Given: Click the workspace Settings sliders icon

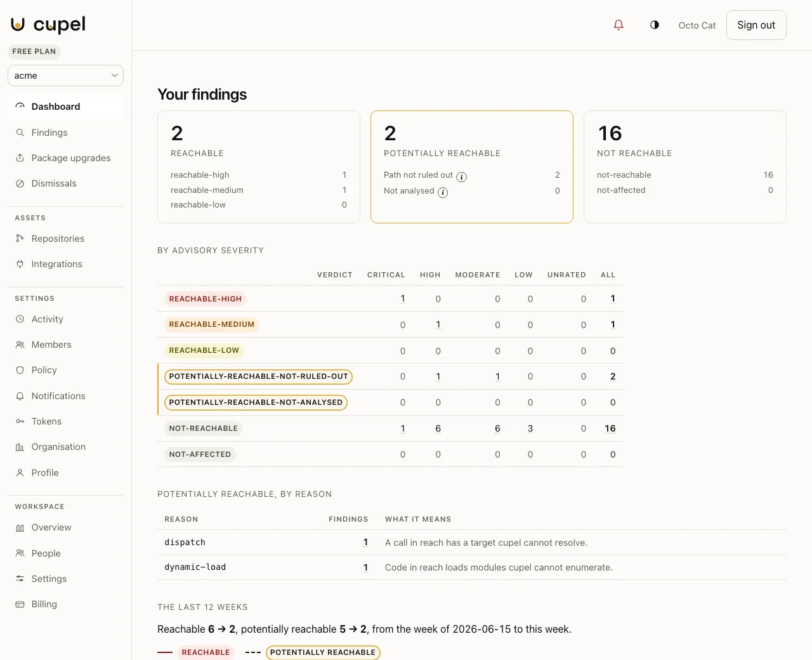Looking at the screenshot, I should tap(20, 579).
